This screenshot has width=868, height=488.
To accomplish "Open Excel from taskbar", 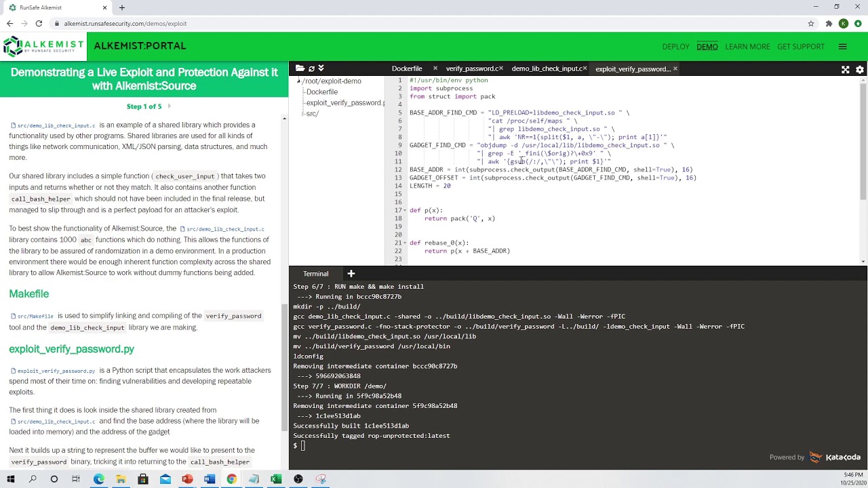I will 276,479.
